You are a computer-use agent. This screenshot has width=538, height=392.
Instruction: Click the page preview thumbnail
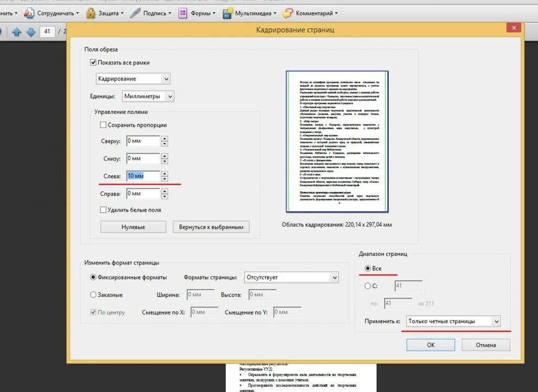[x=337, y=142]
